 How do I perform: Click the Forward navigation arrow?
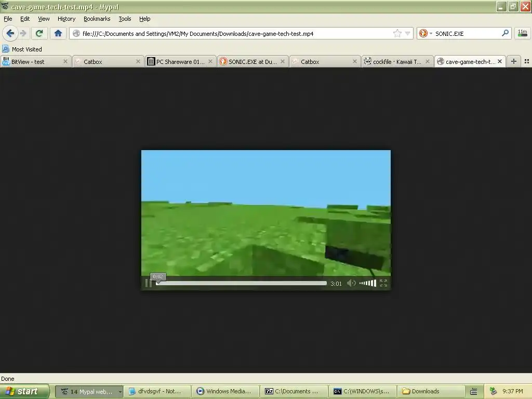point(23,33)
